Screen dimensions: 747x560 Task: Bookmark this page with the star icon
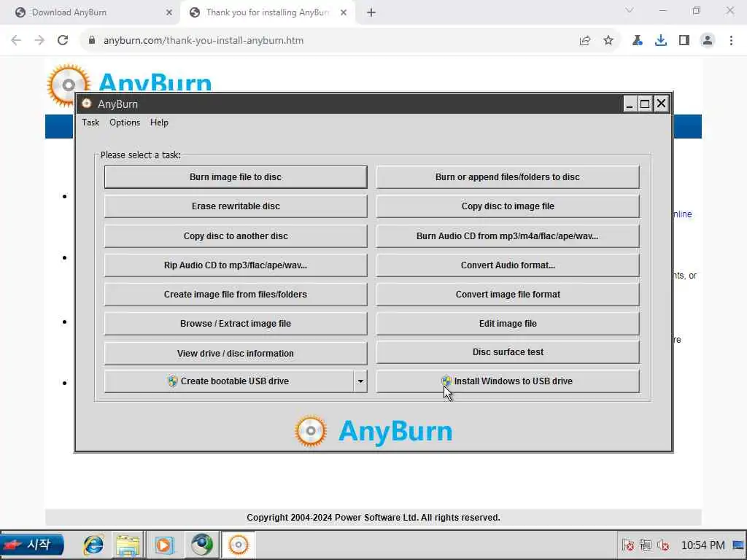tap(608, 41)
